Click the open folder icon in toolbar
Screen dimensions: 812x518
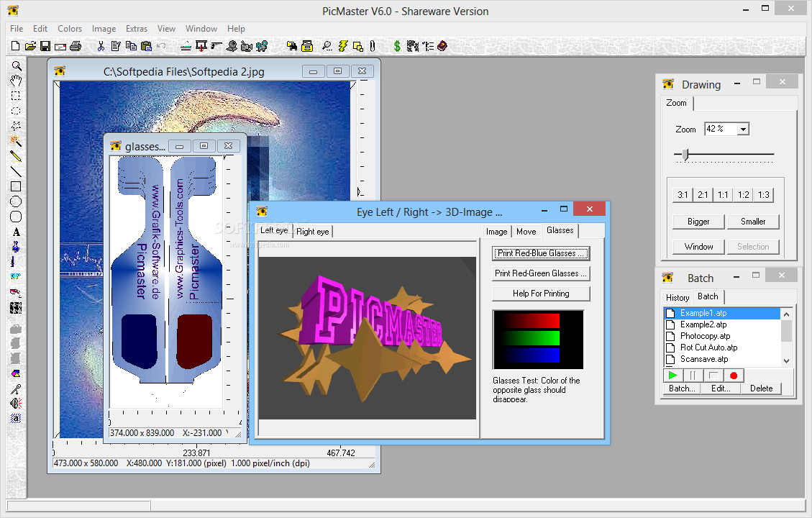tap(30, 46)
